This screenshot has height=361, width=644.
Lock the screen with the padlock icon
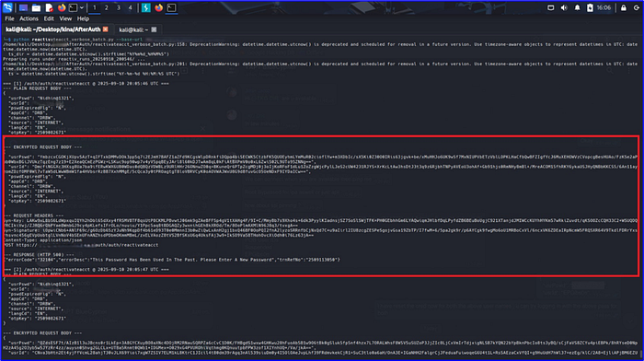[x=624, y=7]
